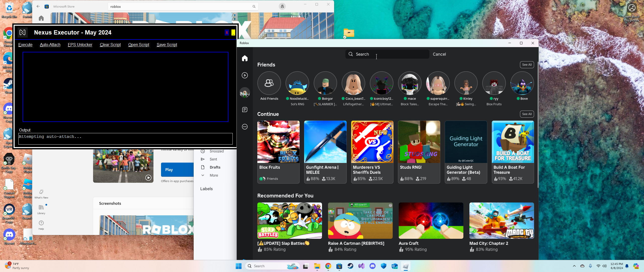The height and width of the screenshot is (272, 644).
Task: Open Roblox More menu ellipsis icon
Action: (x=245, y=127)
